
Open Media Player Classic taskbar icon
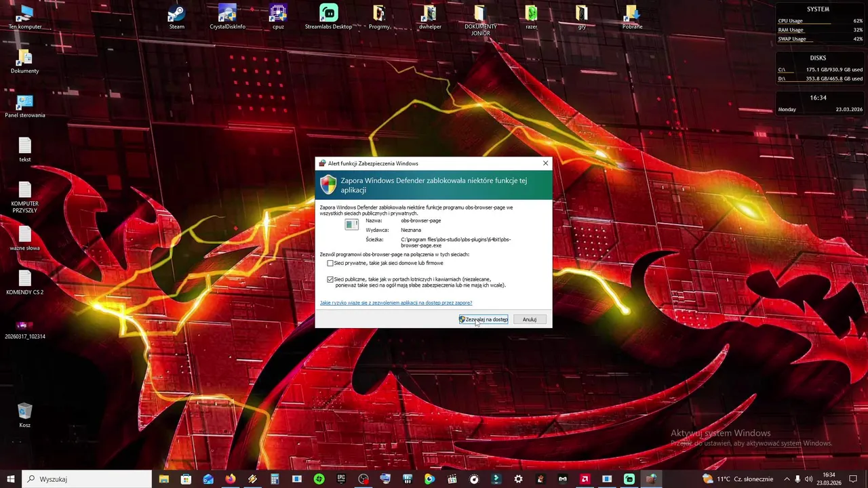coord(452,479)
